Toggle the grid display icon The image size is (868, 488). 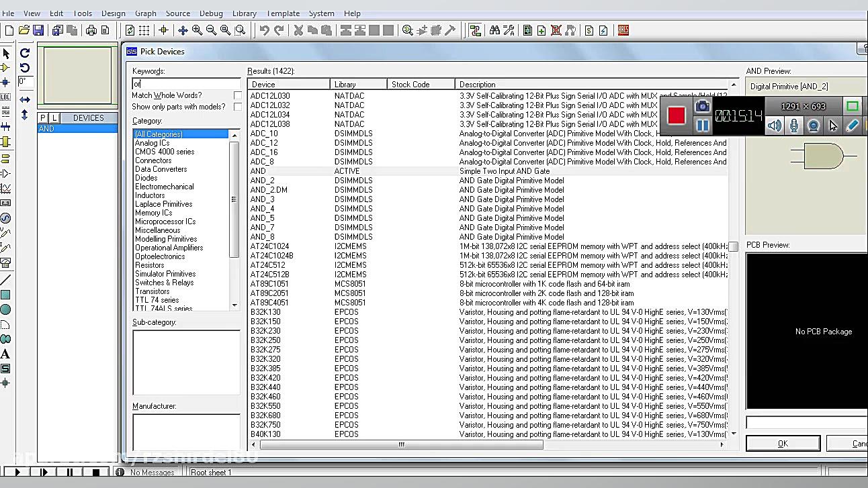coord(144,30)
